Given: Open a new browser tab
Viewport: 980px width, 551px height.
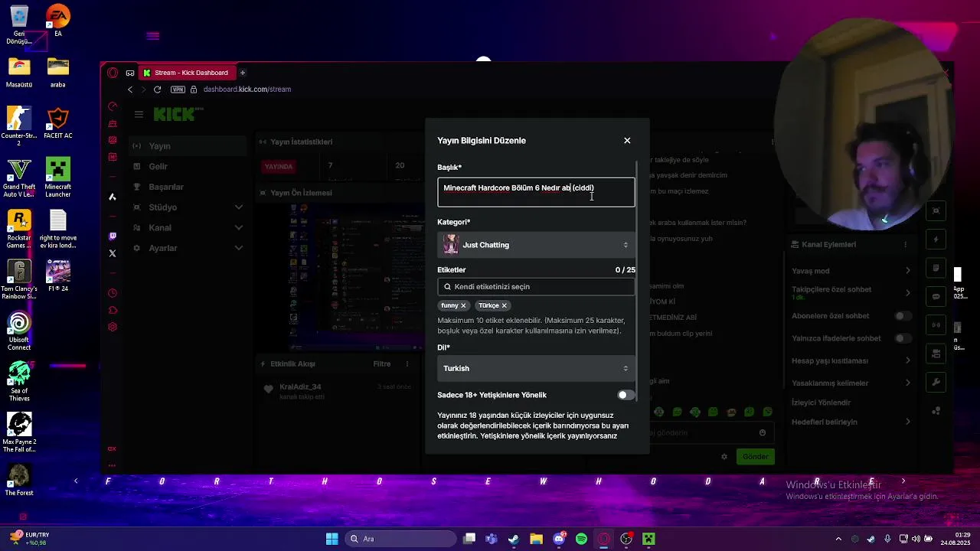Looking at the screenshot, I should 243,73.
